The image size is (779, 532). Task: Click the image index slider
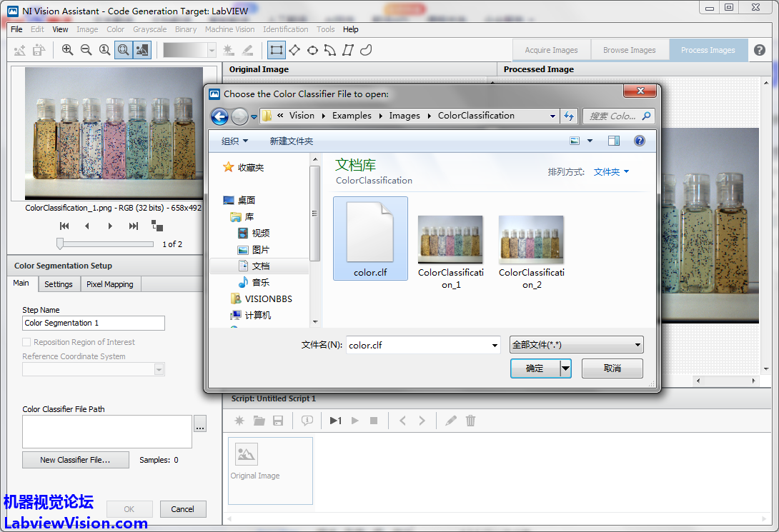pos(61,244)
